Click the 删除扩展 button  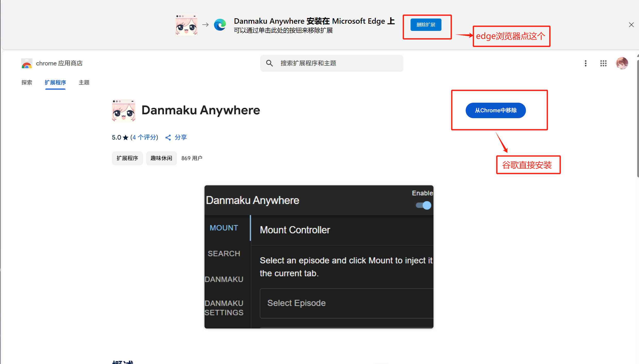(x=426, y=25)
